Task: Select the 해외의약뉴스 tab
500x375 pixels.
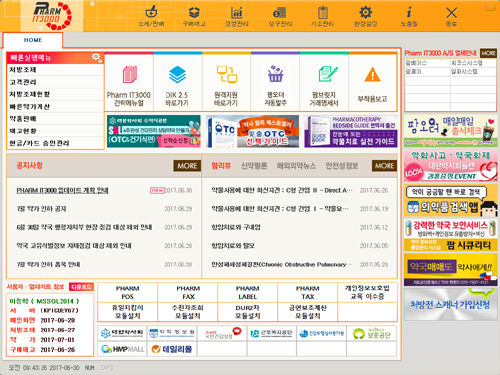Action: 296,165
